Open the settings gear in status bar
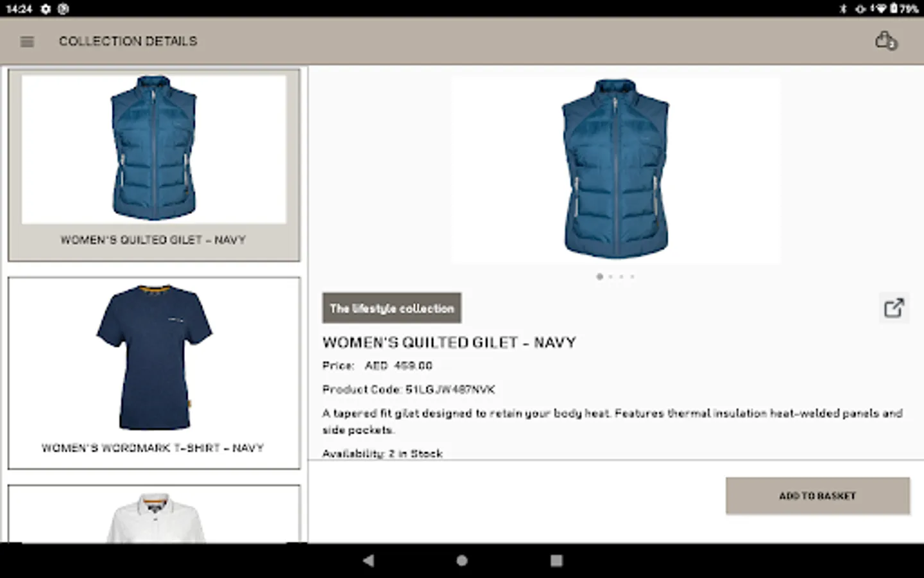The height and width of the screenshot is (578, 924). [x=46, y=8]
